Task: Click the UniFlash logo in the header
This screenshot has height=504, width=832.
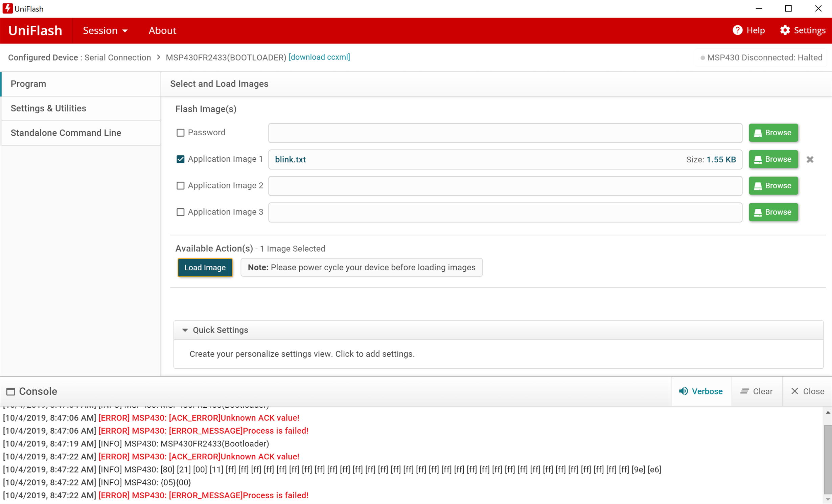Action: [35, 30]
